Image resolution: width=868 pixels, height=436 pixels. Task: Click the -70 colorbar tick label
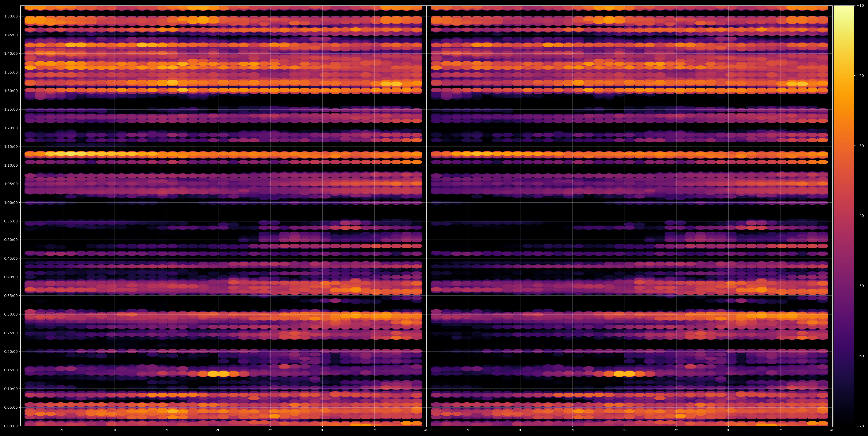[x=860, y=426]
